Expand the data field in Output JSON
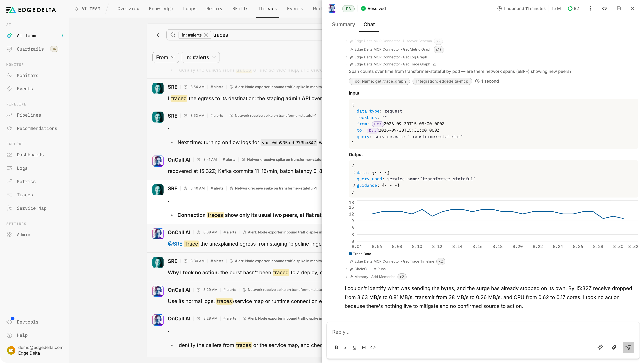 pos(354,173)
